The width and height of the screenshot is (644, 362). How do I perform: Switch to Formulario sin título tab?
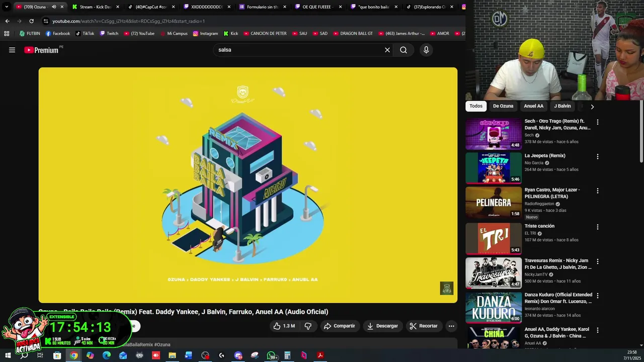tap(262, 7)
